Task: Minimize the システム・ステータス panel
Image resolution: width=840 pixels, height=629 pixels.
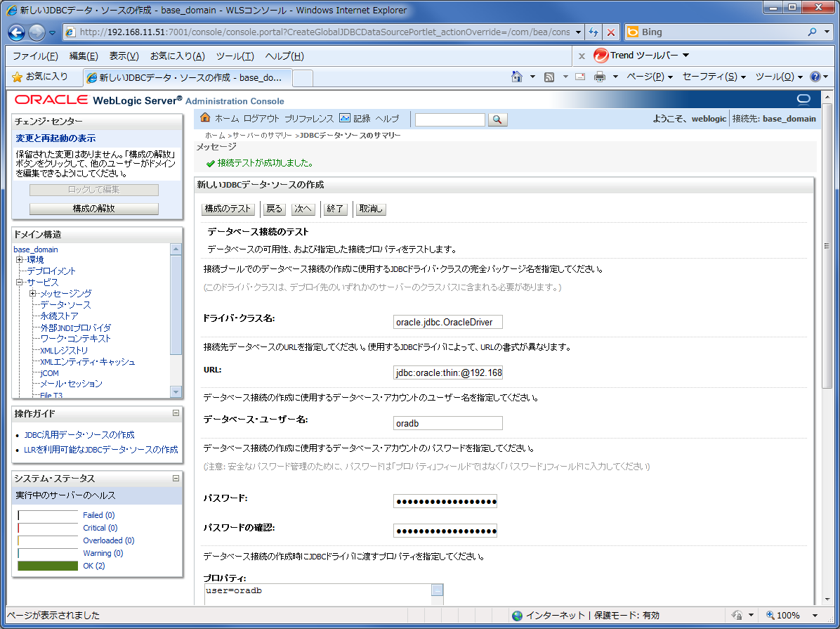Action: [x=176, y=478]
